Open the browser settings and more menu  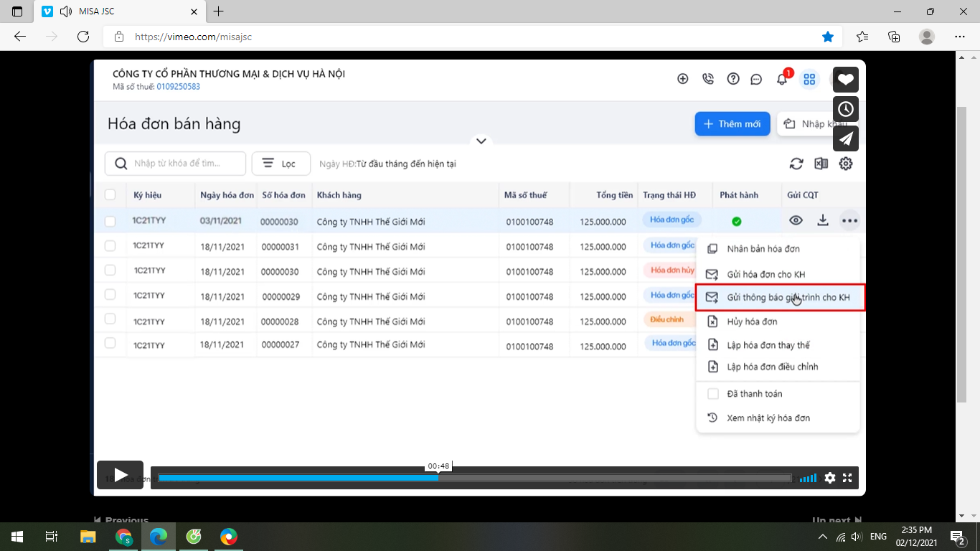[960, 37]
